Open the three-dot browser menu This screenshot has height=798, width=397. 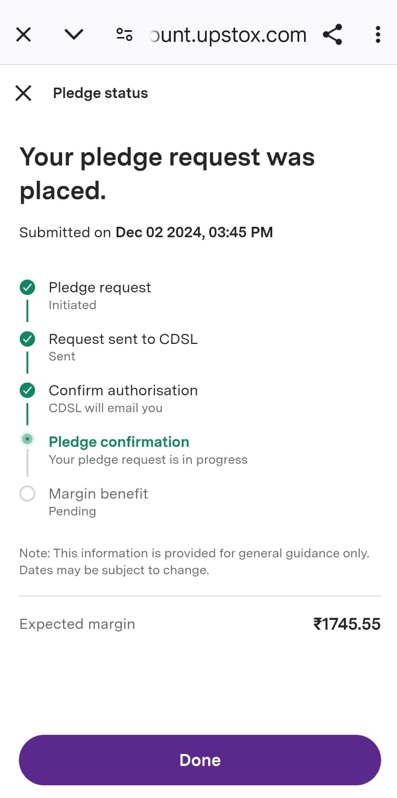click(377, 35)
